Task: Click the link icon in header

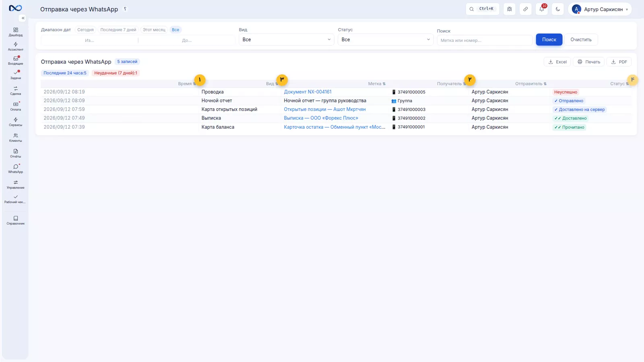Action: pyautogui.click(x=526, y=9)
